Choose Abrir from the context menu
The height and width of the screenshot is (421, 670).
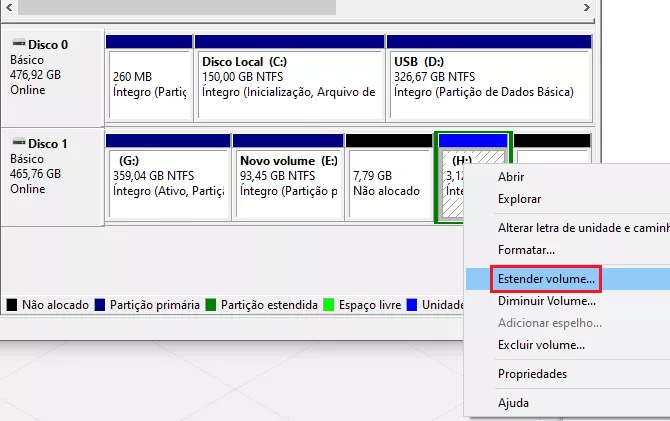511,177
